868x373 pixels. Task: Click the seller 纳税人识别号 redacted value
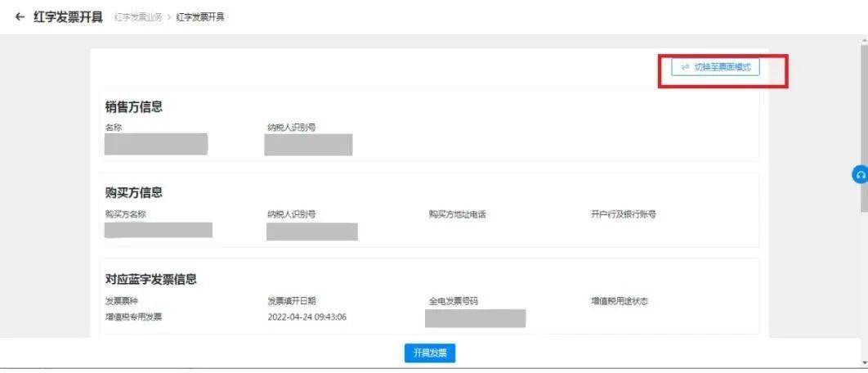point(308,145)
